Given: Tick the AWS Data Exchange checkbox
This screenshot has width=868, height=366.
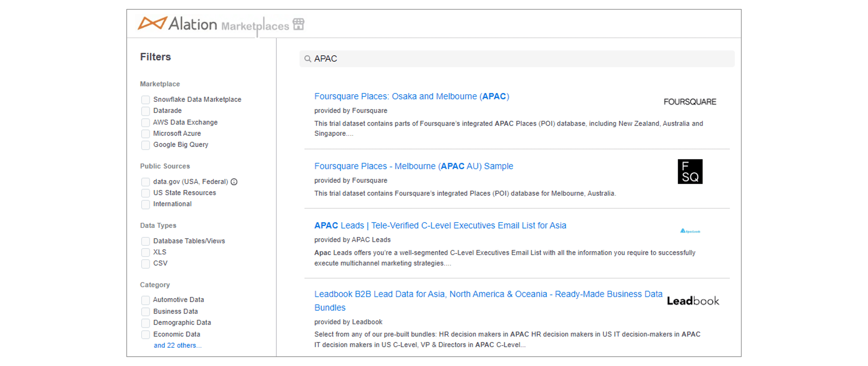Looking at the screenshot, I should (145, 122).
